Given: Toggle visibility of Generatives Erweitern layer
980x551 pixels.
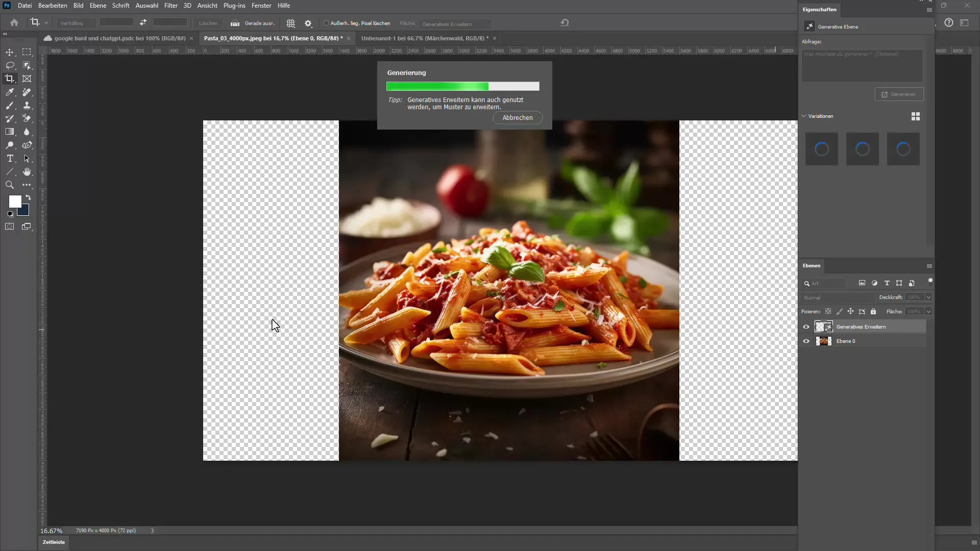Looking at the screenshot, I should 805,327.
